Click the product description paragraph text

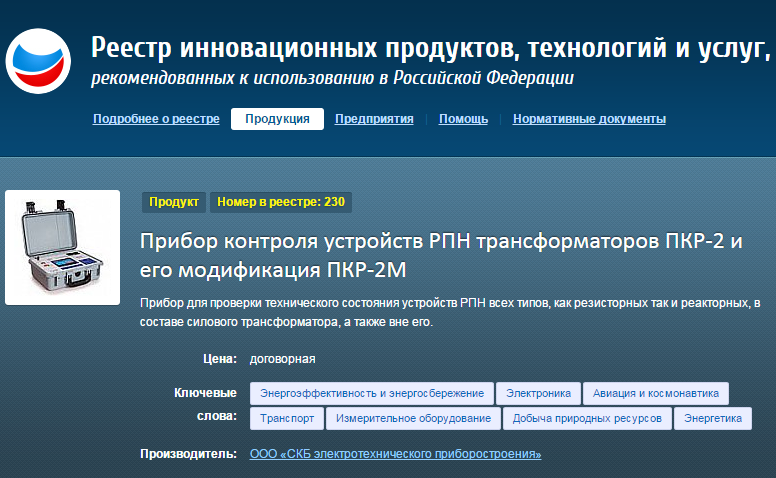449,312
